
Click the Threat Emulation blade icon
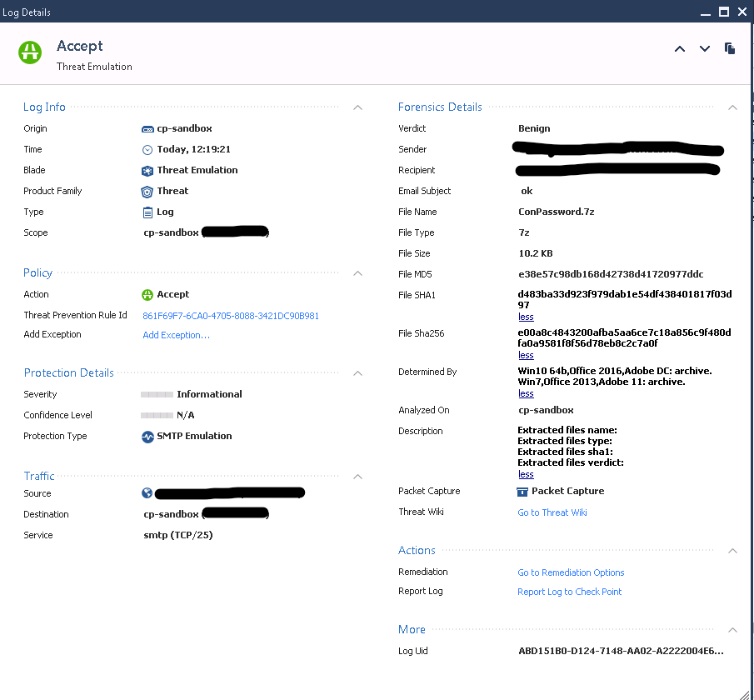[147, 171]
